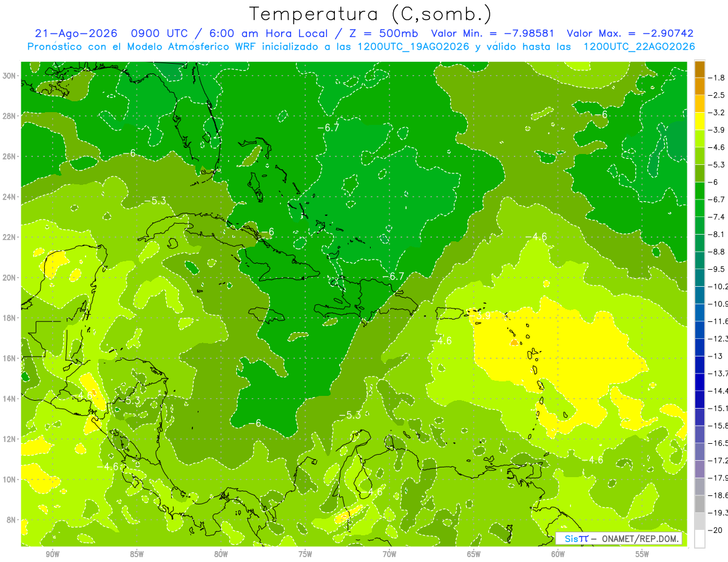Select the '21-Ago-2026' date text
This screenshot has height=562, width=728.
coord(75,33)
